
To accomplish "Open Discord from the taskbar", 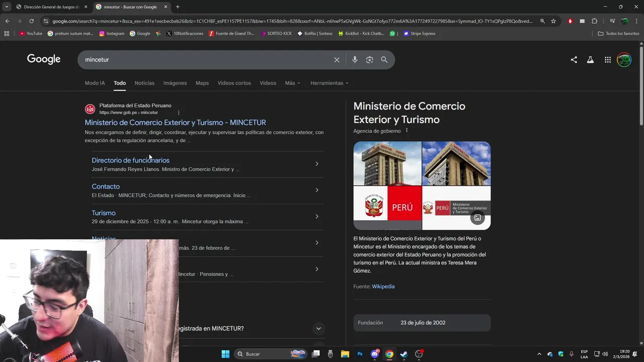I will [375, 354].
